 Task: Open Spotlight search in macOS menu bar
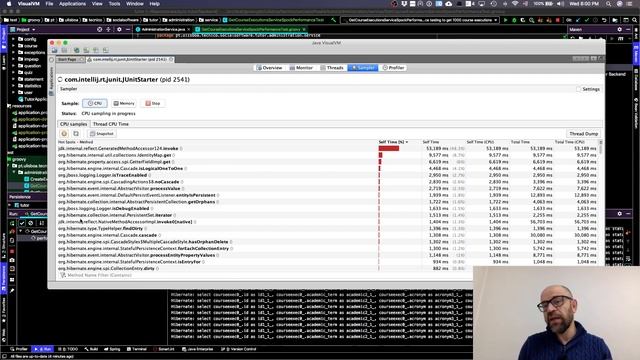608,4
